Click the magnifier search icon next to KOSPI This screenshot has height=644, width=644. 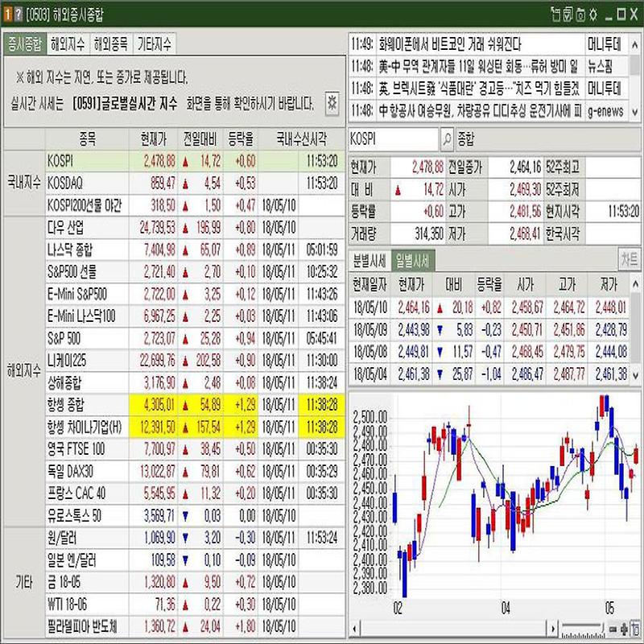click(447, 138)
